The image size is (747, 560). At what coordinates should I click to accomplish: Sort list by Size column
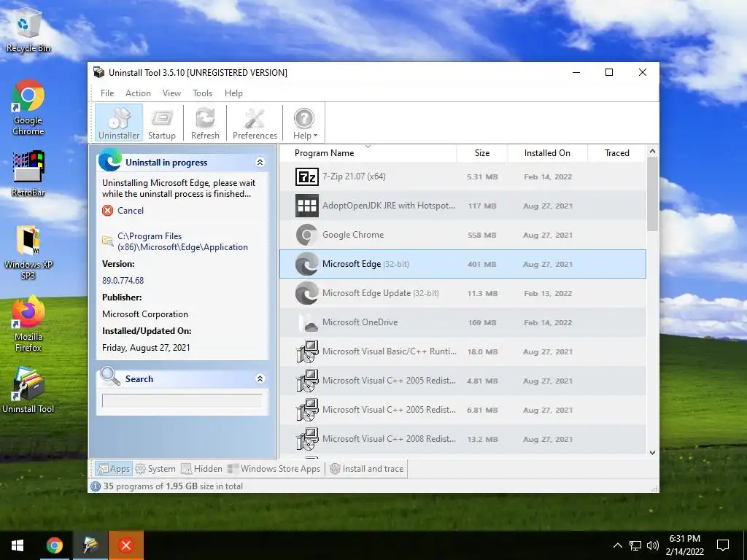[x=482, y=153]
